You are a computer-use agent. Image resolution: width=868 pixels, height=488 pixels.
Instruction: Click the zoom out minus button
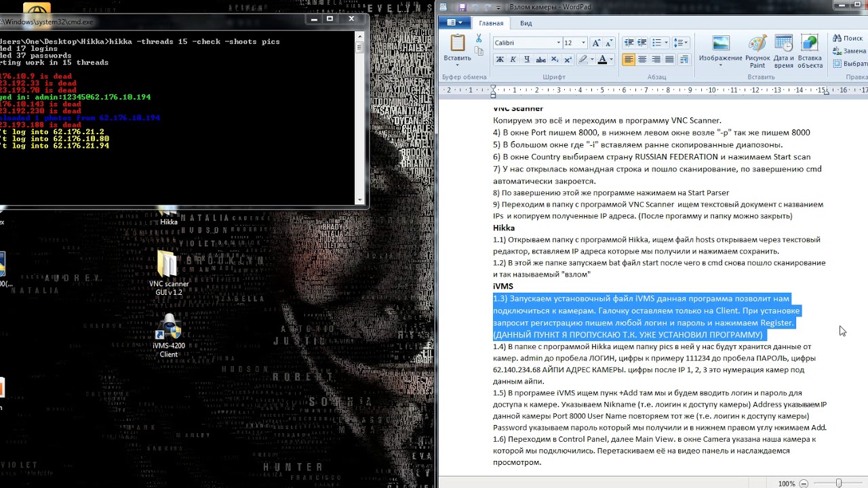(804, 483)
